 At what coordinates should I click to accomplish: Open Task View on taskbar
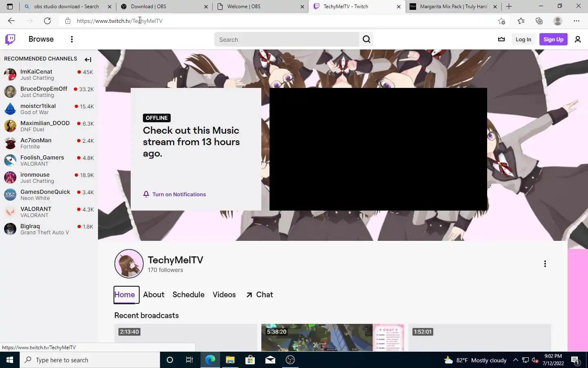(189, 360)
